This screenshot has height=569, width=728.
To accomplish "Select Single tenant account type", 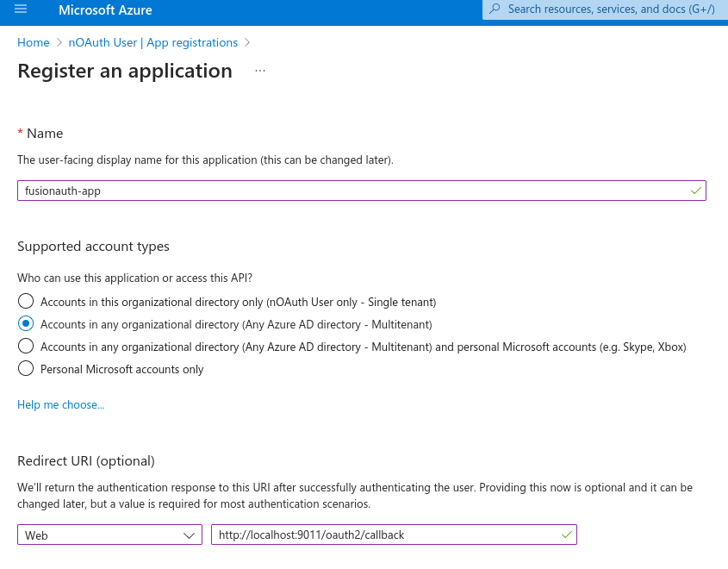I will [x=26, y=301].
